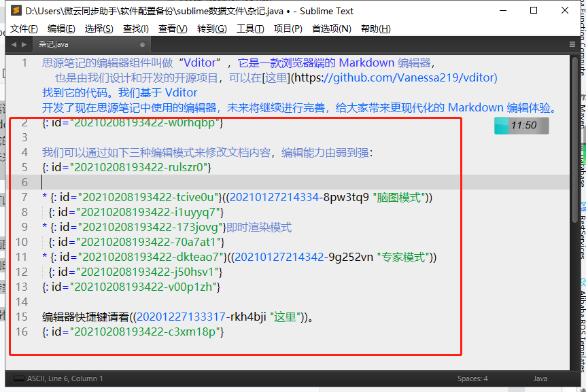Open the 项目(P) menu

(288, 29)
